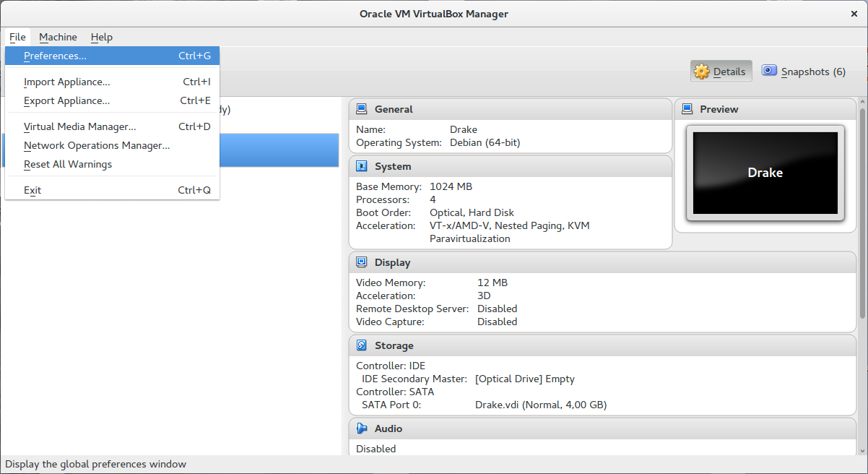This screenshot has height=474, width=868.
Task: Open Audio settings via its header
Action: (x=602, y=428)
